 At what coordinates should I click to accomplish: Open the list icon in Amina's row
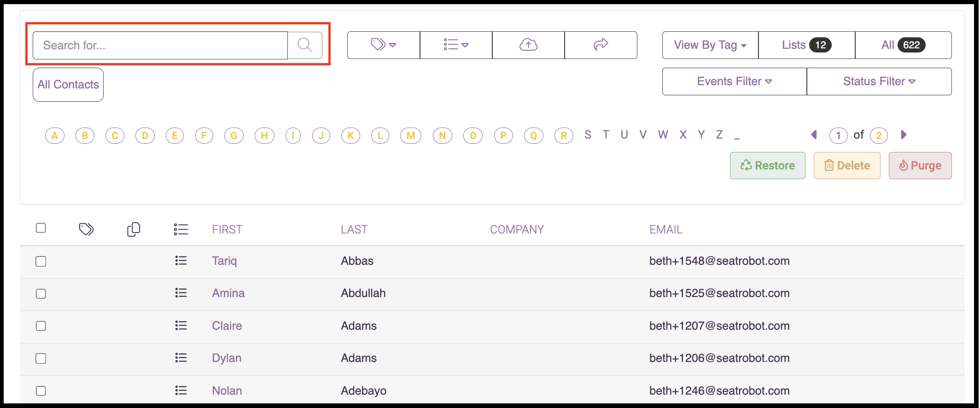coord(181,293)
